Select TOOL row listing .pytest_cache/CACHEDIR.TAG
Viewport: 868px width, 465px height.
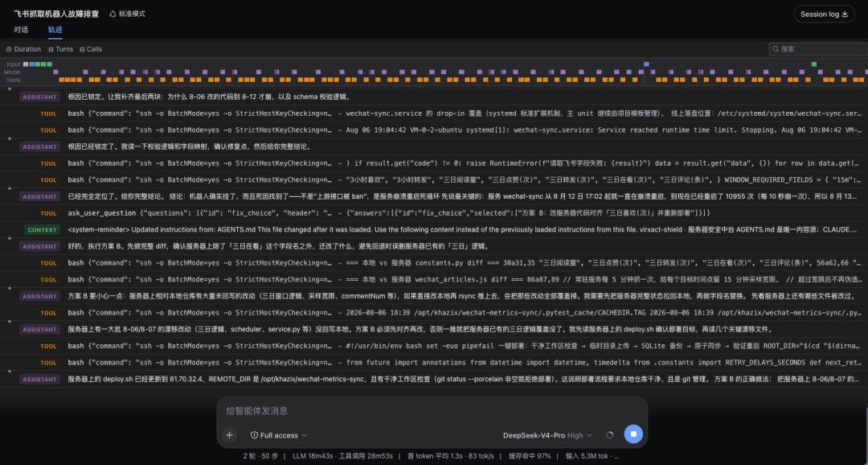434,313
